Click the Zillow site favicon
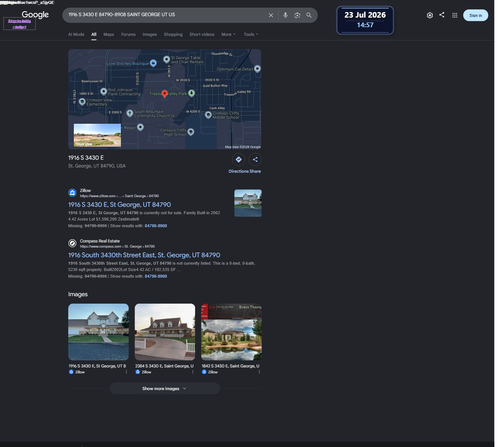This screenshot has height=447, width=500. point(72,193)
